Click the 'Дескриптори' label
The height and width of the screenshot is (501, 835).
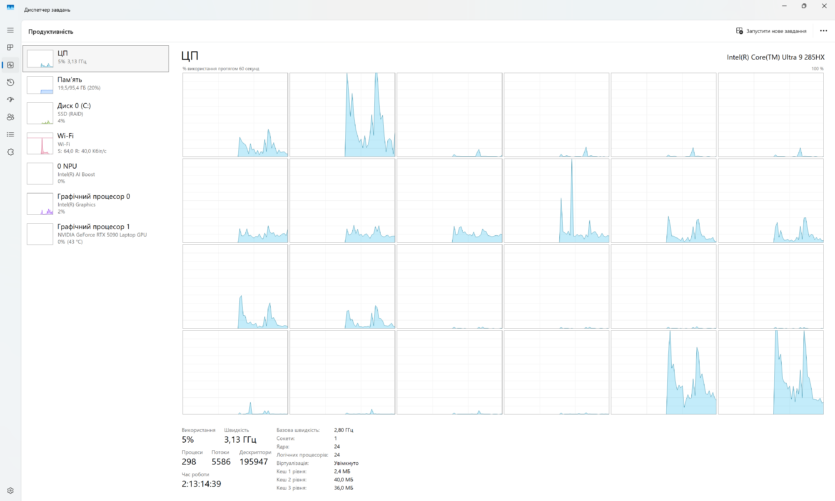coord(255,452)
